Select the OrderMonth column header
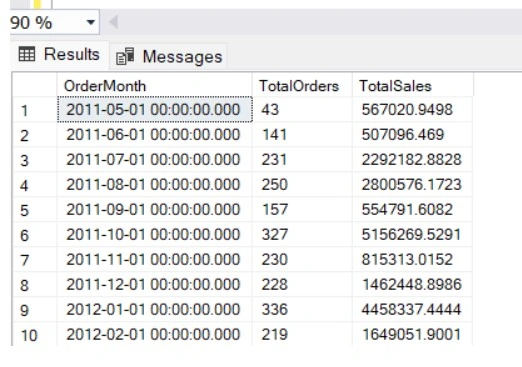 pyautogui.click(x=154, y=86)
